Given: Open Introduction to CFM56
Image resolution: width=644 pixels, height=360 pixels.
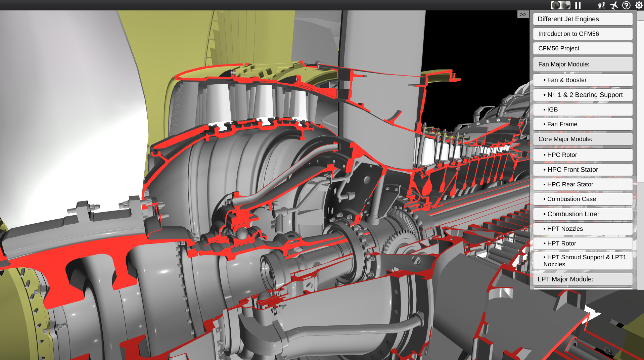Looking at the screenshot, I should [x=582, y=34].
